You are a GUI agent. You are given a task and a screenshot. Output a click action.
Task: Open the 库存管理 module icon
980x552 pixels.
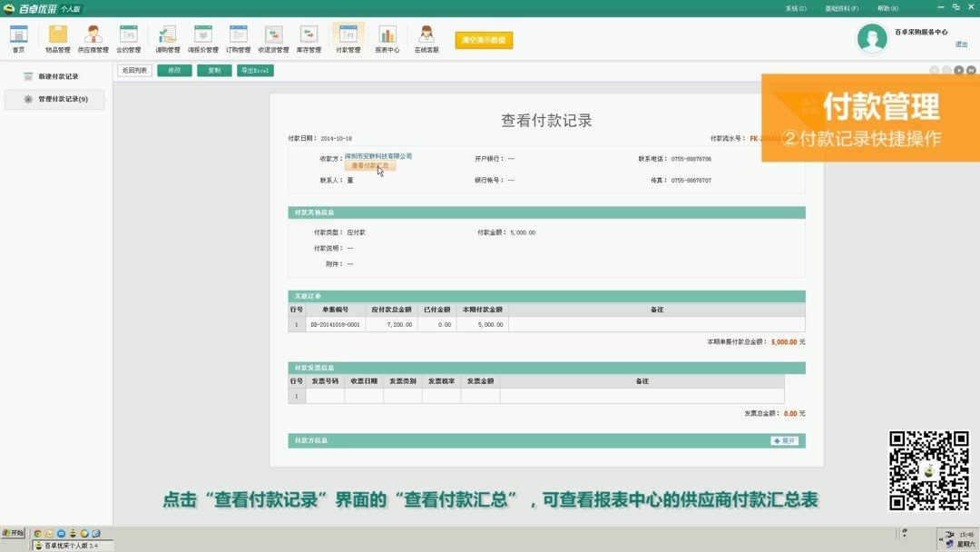309,40
